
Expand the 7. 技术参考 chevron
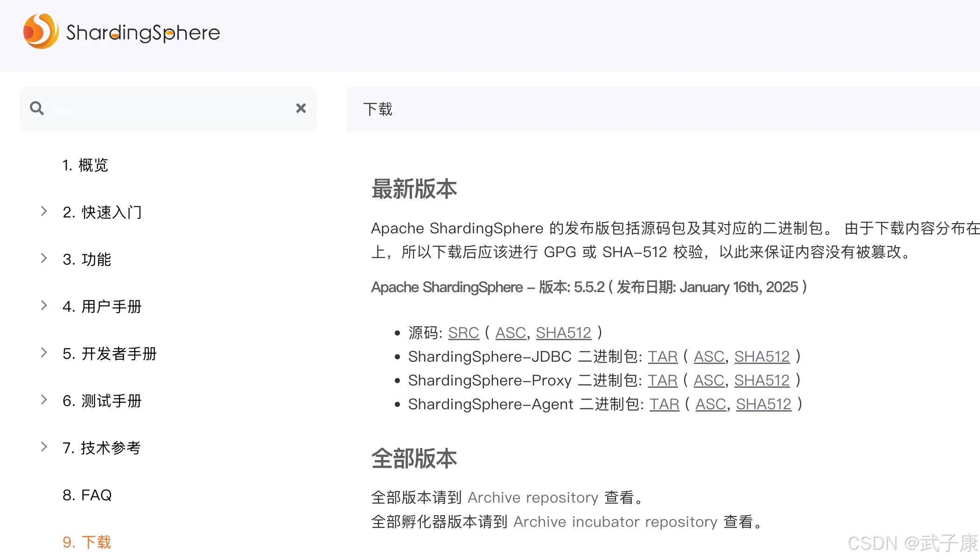44,447
